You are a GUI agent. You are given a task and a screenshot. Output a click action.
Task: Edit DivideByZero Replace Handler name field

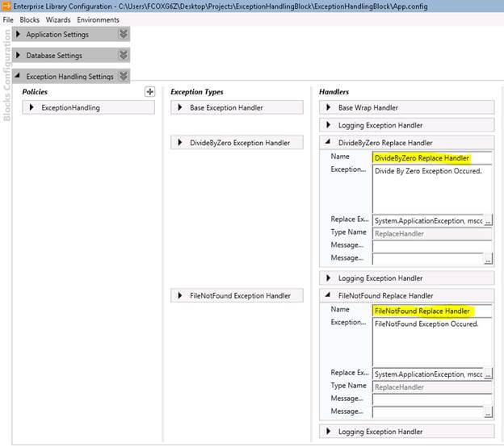[432, 158]
